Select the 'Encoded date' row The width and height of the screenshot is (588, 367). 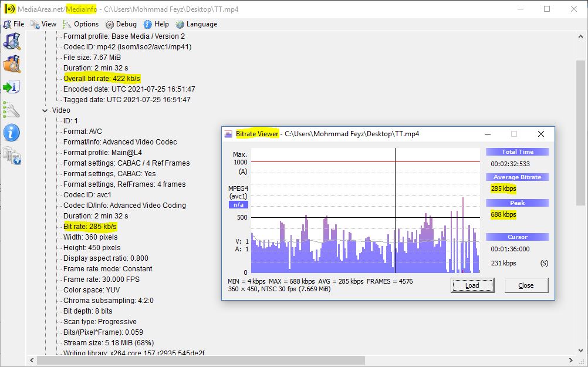point(129,89)
